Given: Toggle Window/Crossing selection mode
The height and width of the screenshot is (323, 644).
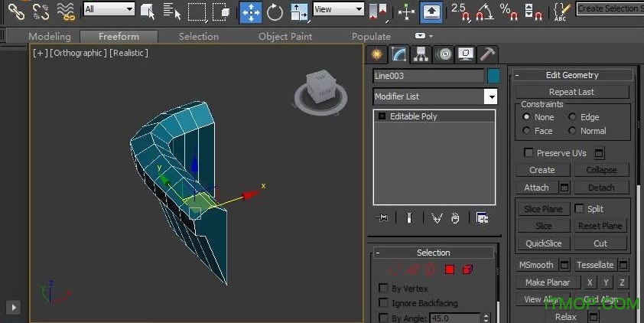Looking at the screenshot, I should pyautogui.click(x=223, y=12).
